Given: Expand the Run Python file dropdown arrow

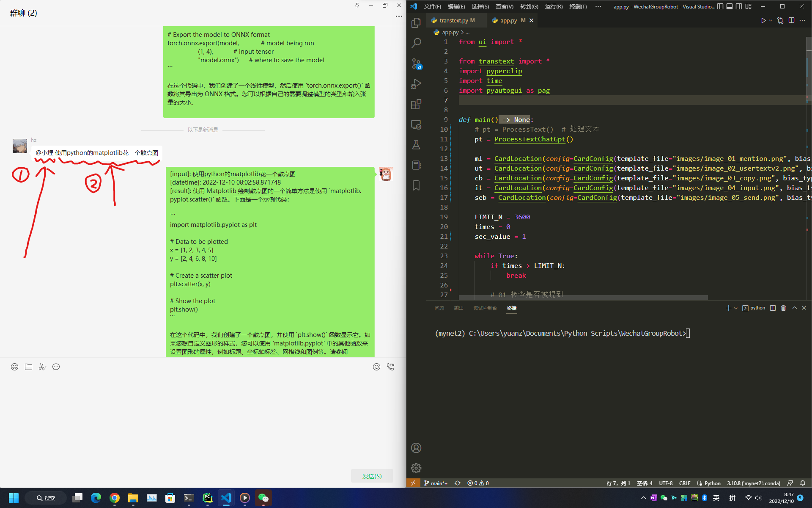Looking at the screenshot, I should point(771,20).
